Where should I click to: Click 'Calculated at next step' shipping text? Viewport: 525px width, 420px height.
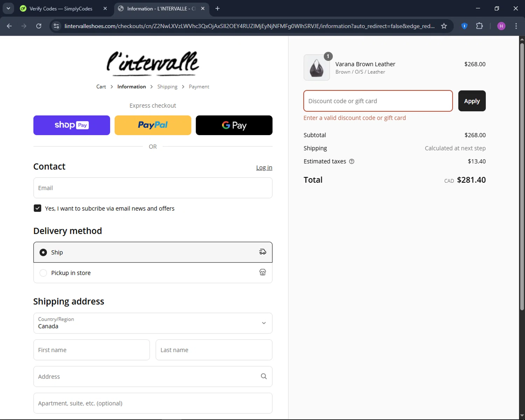point(455,148)
